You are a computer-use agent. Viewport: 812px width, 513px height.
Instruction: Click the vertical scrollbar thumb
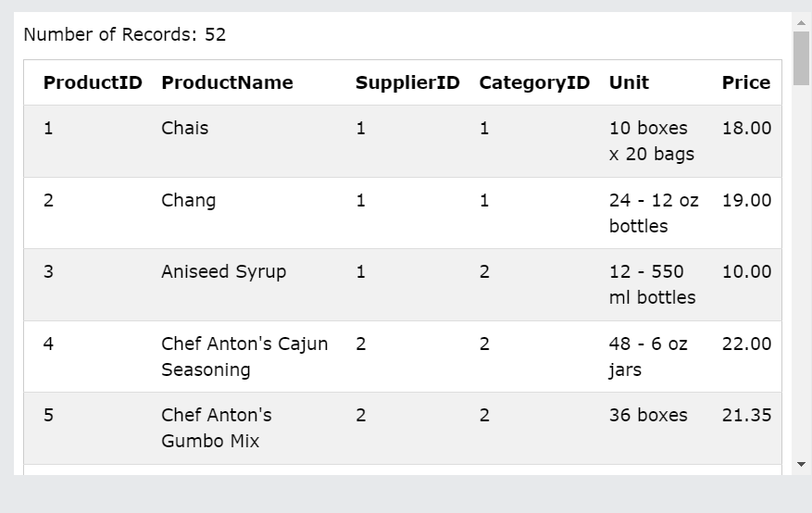[801, 58]
